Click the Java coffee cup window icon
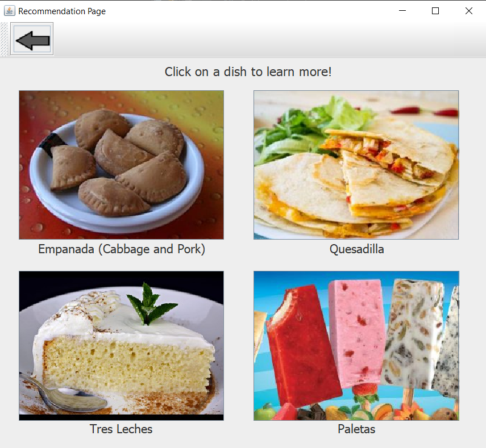Viewport: 486px width, 448px height. (9, 11)
